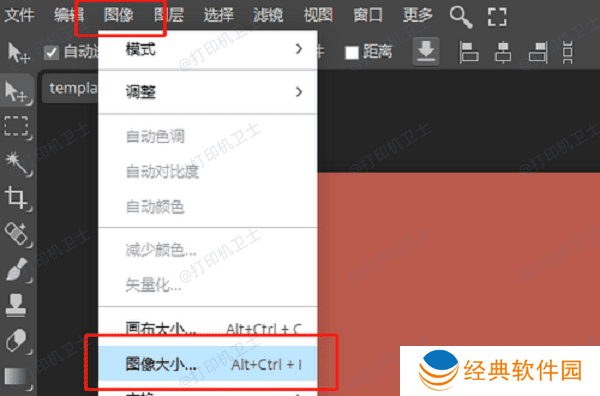
Task: Expand the 模式 submenu
Action: (208, 49)
